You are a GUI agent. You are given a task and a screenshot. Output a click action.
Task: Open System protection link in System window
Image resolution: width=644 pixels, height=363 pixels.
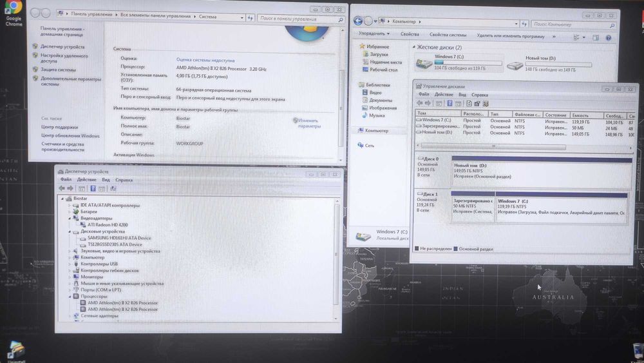(58, 70)
